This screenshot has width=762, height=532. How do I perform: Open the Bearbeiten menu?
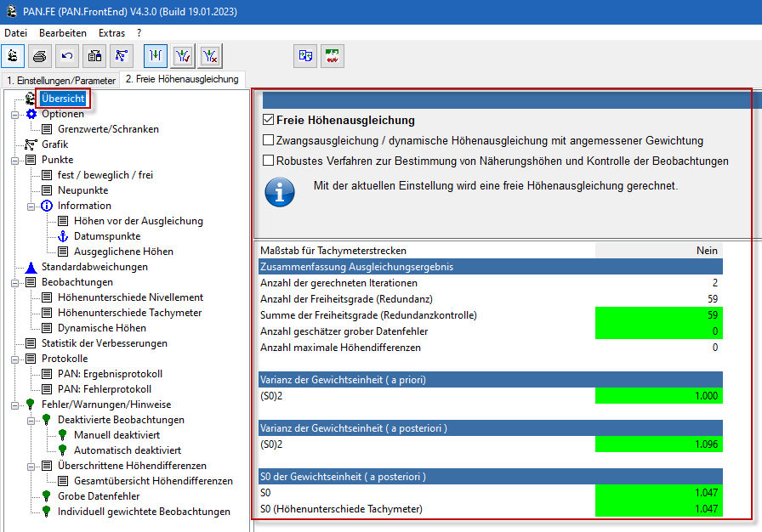[63, 32]
